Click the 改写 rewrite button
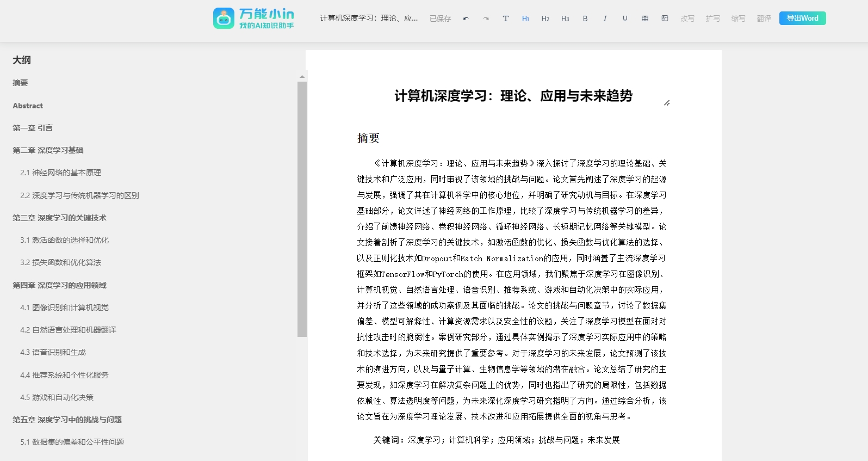 687,19
